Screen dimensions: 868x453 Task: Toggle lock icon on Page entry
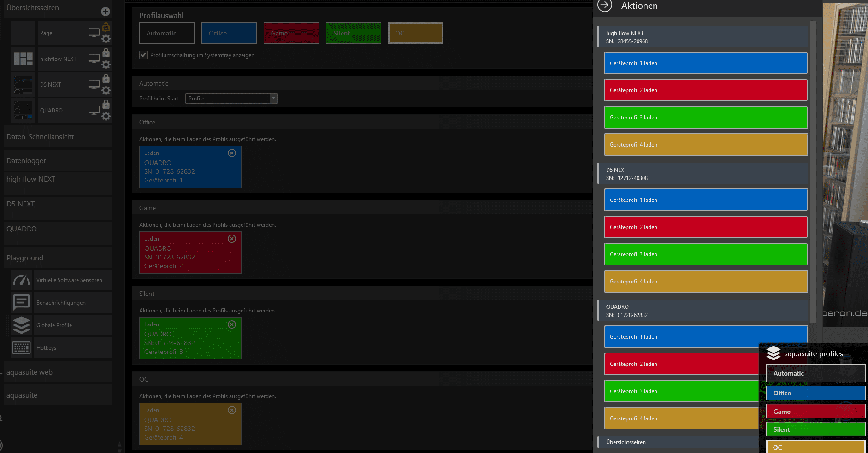point(106,27)
